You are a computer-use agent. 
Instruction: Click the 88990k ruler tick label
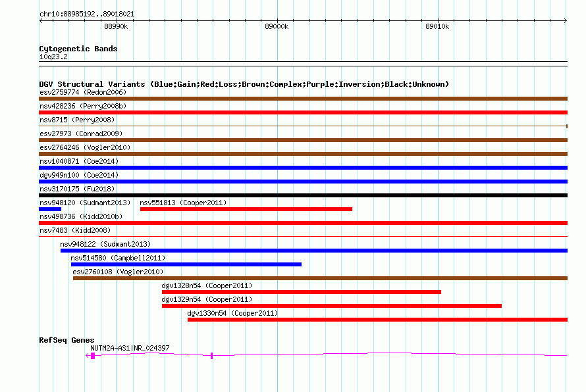[116, 26]
